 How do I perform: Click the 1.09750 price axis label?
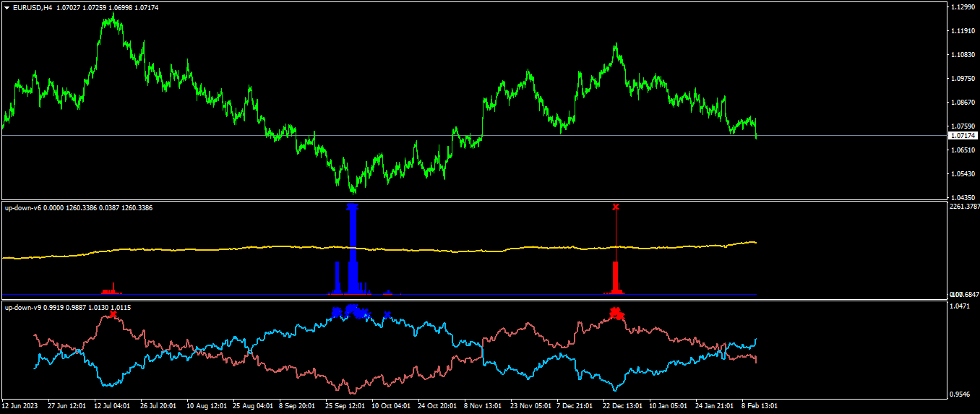(964, 79)
